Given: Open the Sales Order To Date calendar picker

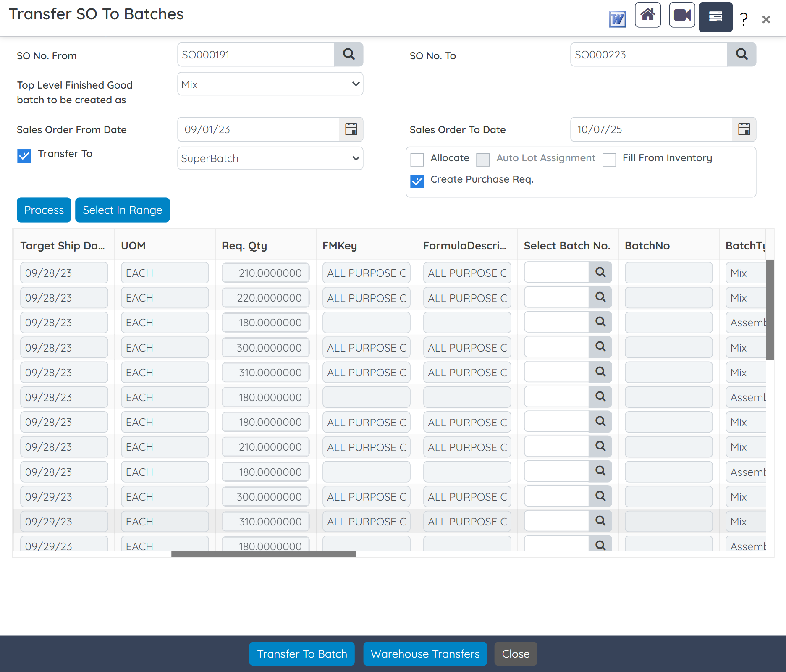Looking at the screenshot, I should pyautogui.click(x=744, y=129).
